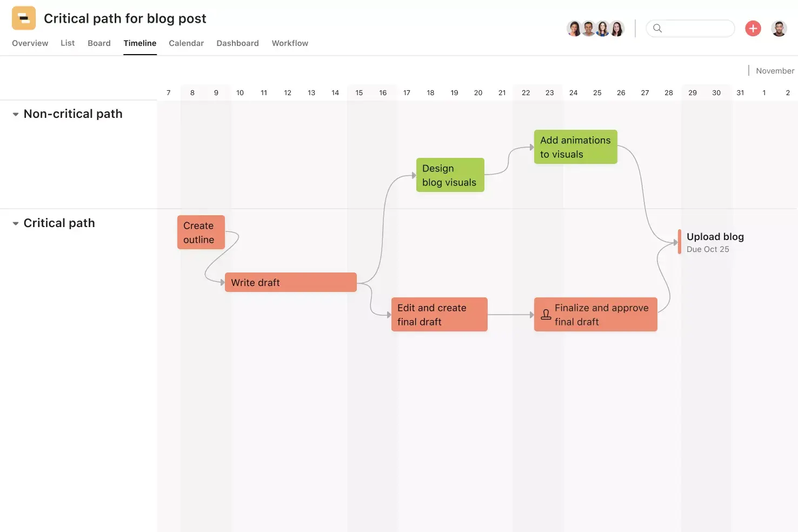
Task: Open the Add animations to visuals task
Action: tap(575, 147)
